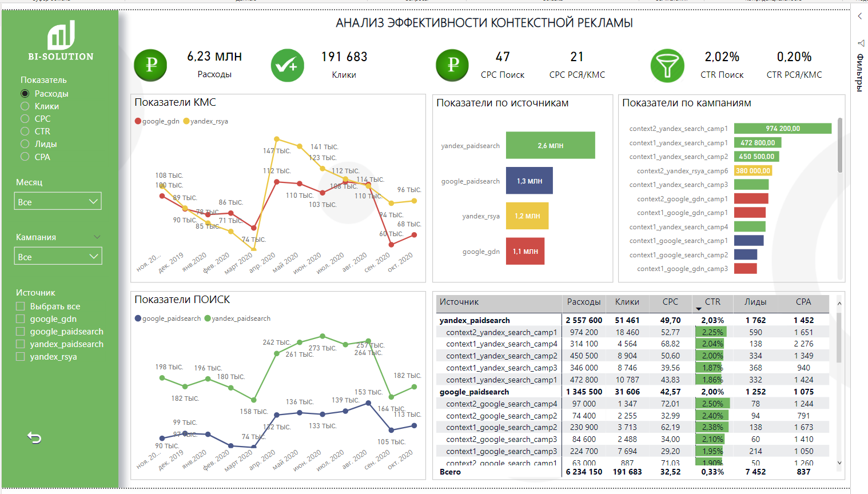Check the google_paidsearch source checkbox
This screenshot has width=868, height=494.
tap(21, 331)
